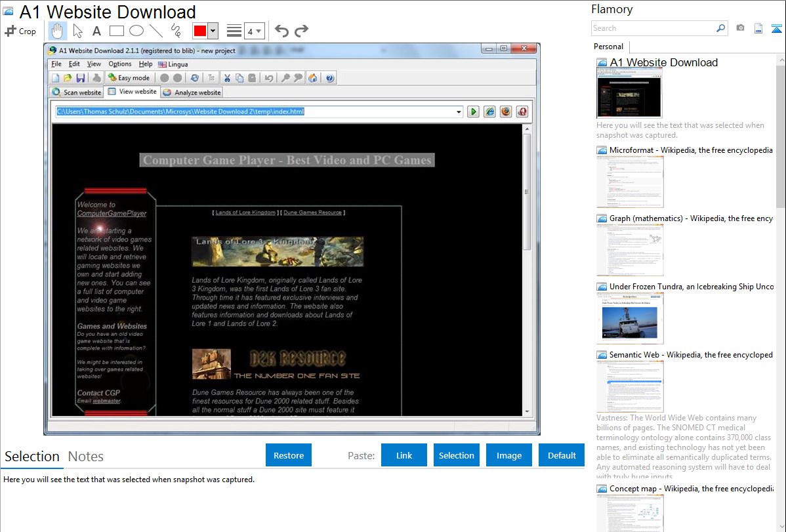786x532 pixels.
Task: Click the paste Default button
Action: coord(562,455)
